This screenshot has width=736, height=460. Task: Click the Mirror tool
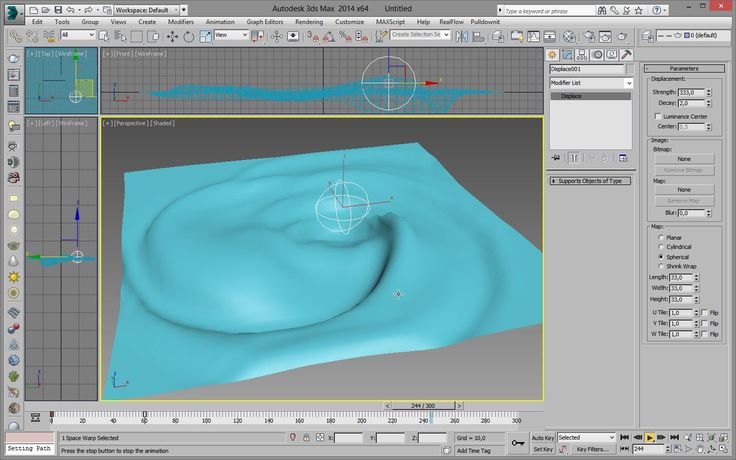point(462,36)
